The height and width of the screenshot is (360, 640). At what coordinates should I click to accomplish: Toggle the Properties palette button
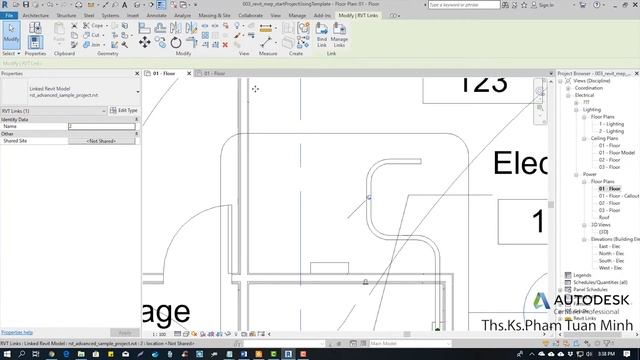[x=35, y=42]
